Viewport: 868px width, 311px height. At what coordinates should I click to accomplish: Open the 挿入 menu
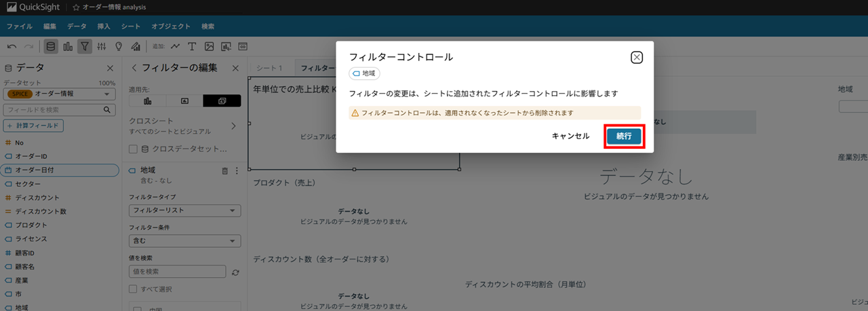[104, 26]
